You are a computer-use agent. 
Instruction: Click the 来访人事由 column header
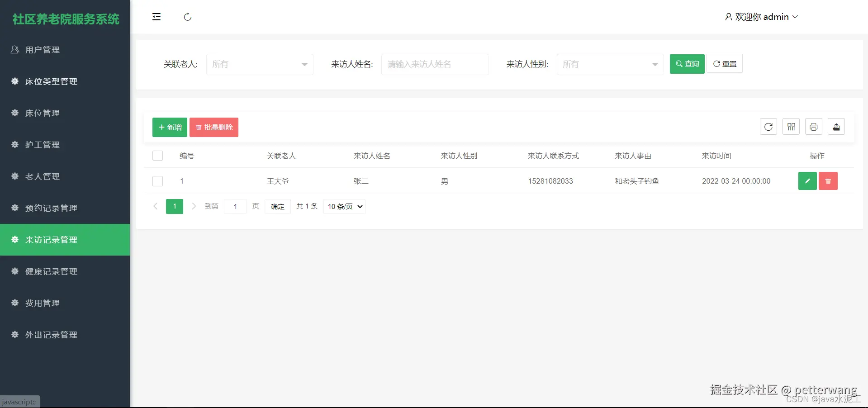coord(633,156)
